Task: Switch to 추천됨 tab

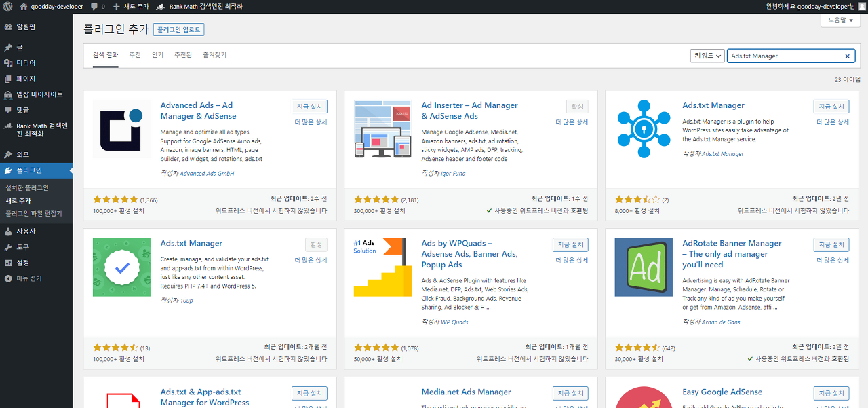Action: [x=183, y=55]
